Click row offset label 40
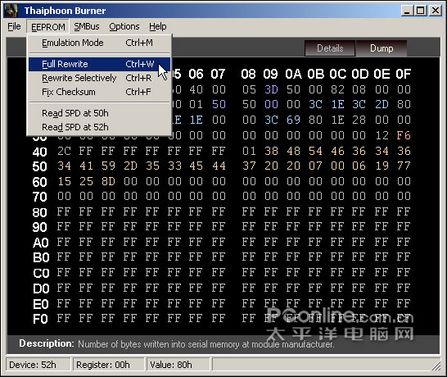Screen dimensions: 447x377 (x=40, y=152)
